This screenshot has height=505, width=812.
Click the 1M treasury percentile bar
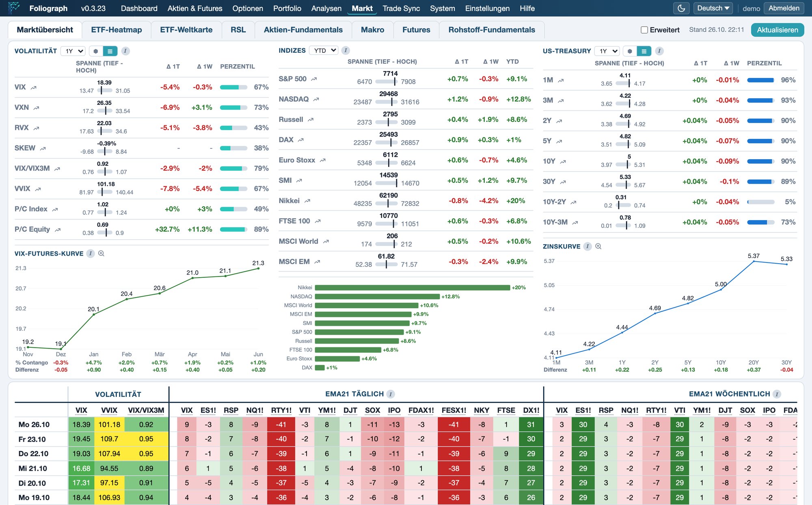pos(761,80)
